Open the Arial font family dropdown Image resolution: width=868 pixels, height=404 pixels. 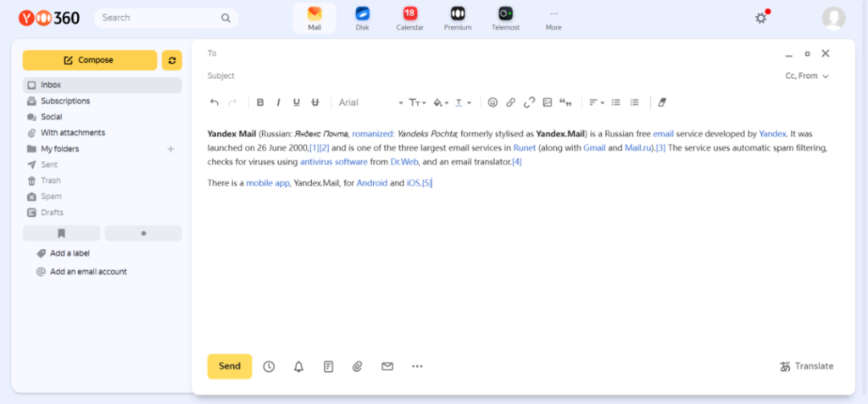point(371,102)
